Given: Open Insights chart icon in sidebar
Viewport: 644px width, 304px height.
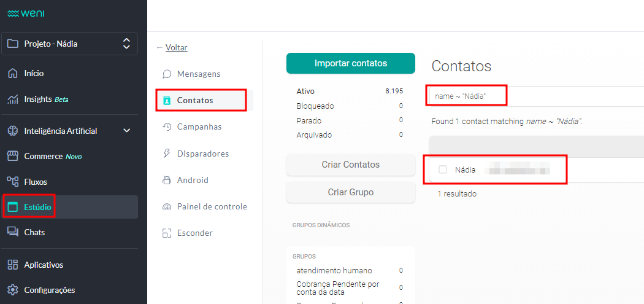Looking at the screenshot, I should (12, 99).
